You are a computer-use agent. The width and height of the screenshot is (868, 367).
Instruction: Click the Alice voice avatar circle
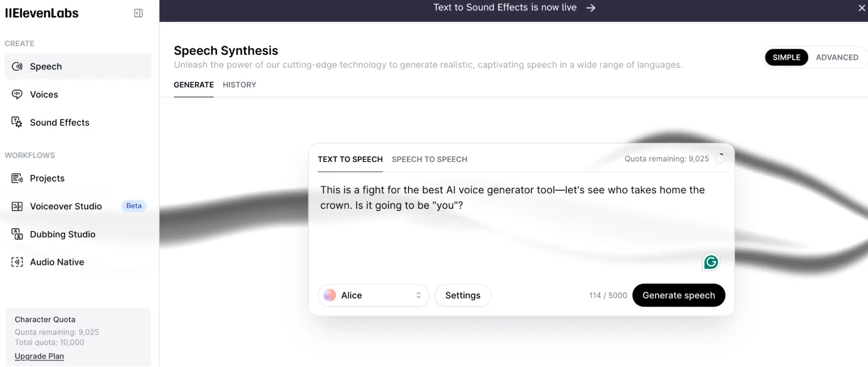tap(330, 295)
